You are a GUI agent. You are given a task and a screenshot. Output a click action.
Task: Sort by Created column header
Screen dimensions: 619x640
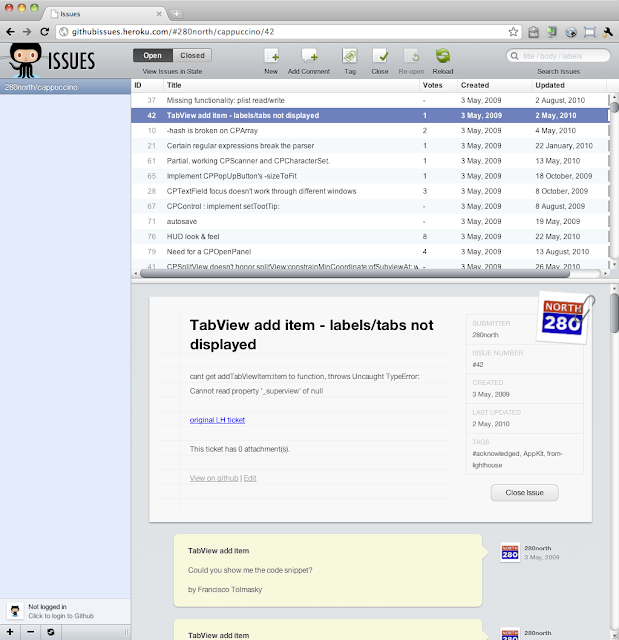(x=495, y=85)
